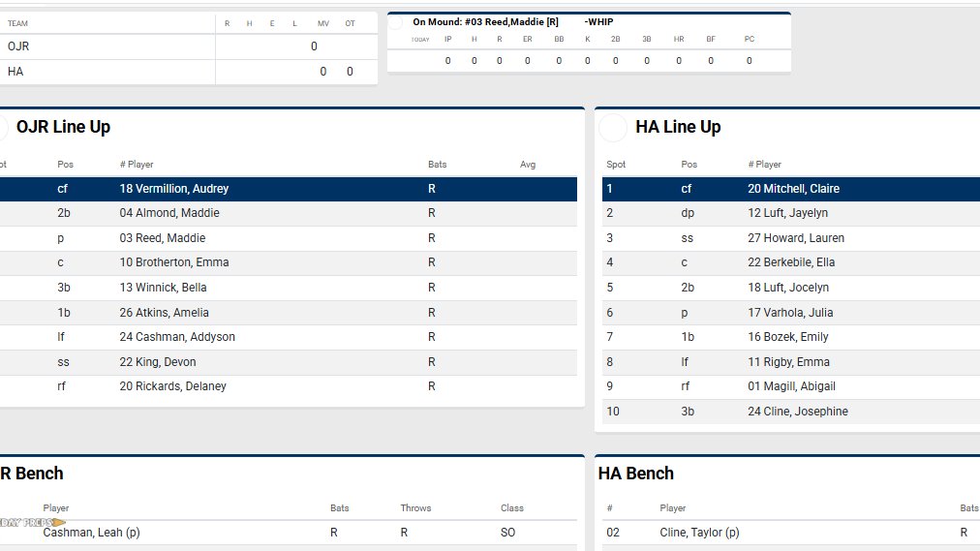Click the -WHIP label
The width and height of the screenshot is (980, 551).
pos(598,22)
